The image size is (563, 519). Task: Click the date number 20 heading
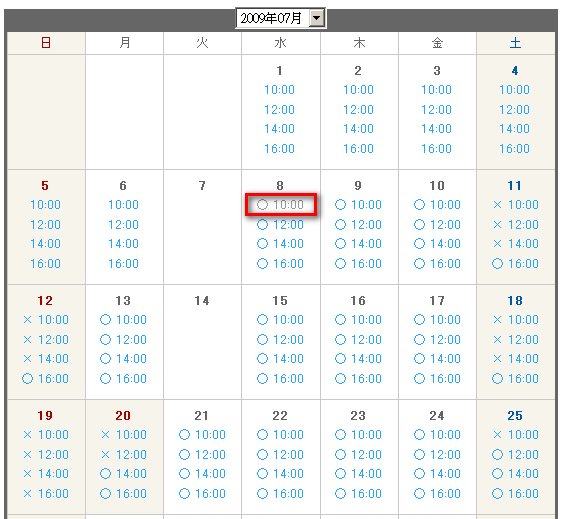point(123,415)
